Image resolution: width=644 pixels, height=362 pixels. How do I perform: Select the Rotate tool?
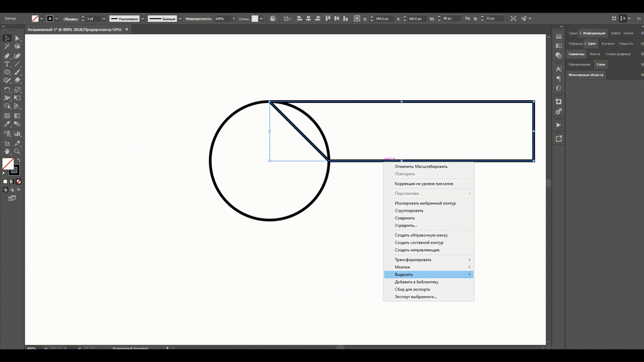click(x=7, y=90)
